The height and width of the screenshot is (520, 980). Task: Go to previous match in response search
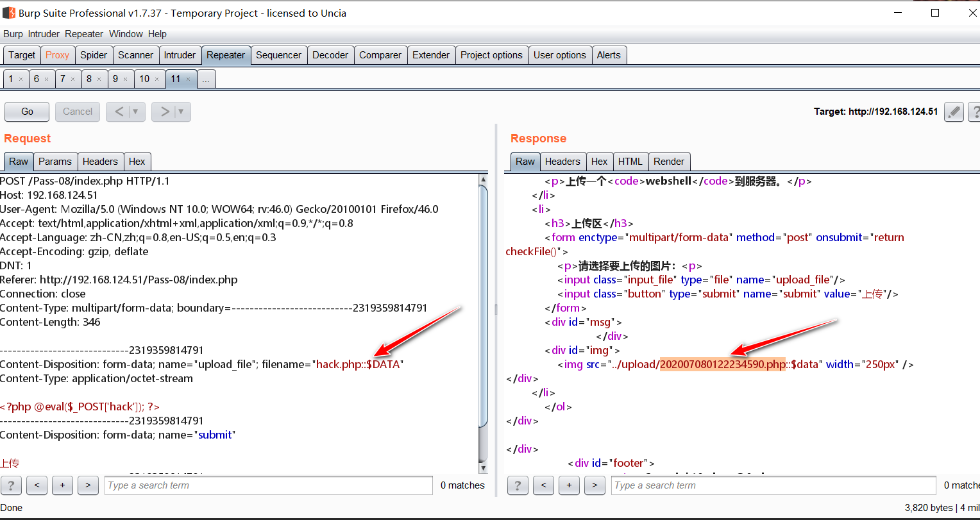tap(543, 485)
